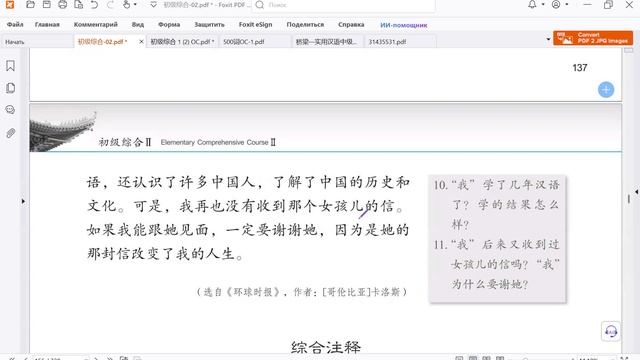640x360 pixels.
Task: Expand the right side panel arrow
Action: [x=636, y=191]
